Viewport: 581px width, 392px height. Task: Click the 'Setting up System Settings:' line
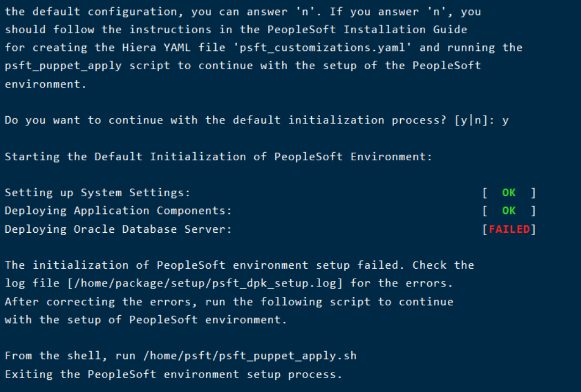tap(97, 192)
